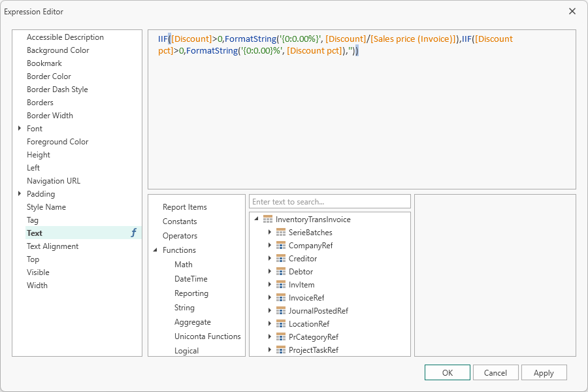Screen dimensions: 588x392
Task: Select the Width property
Action: tap(37, 286)
